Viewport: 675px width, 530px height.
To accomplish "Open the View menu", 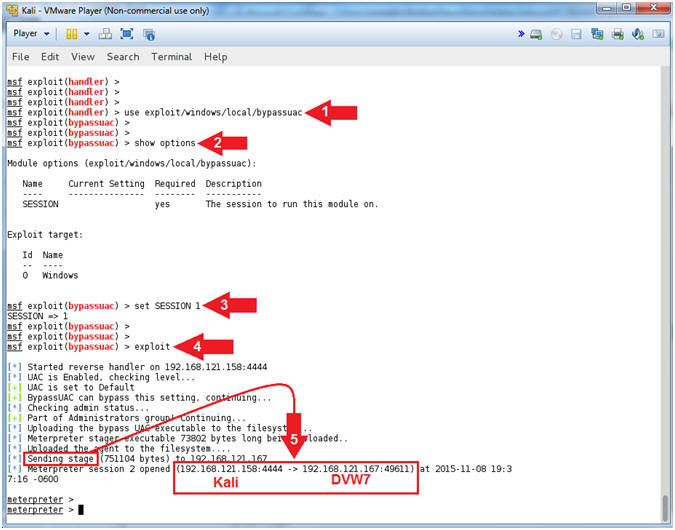I will 83,57.
